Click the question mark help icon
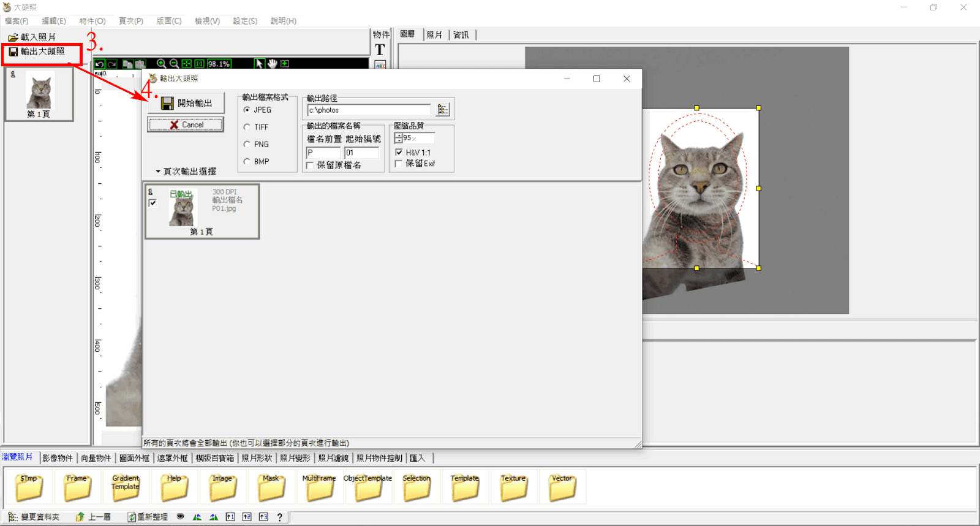Screen dimensions: 980x526 (279, 517)
